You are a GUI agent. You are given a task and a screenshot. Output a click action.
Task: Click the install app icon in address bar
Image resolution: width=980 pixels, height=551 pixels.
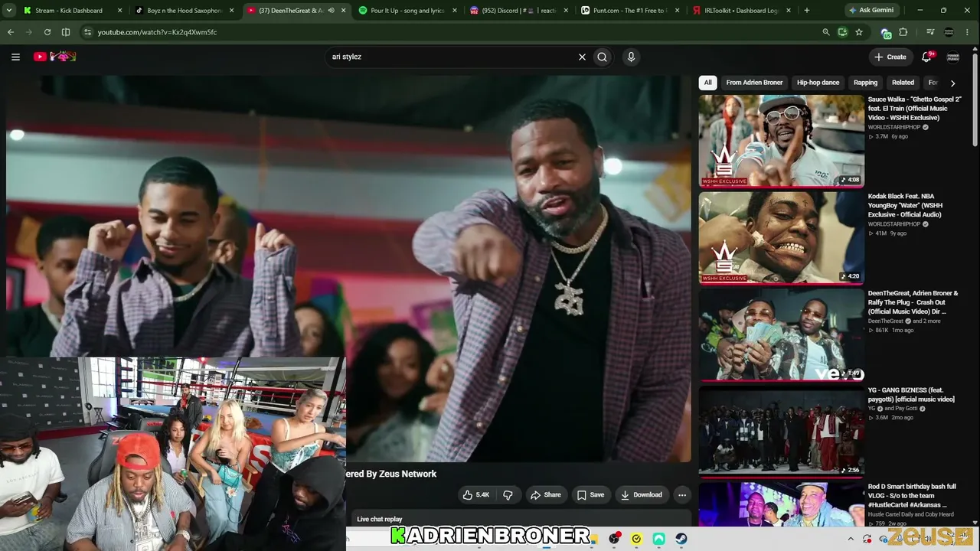[842, 32]
